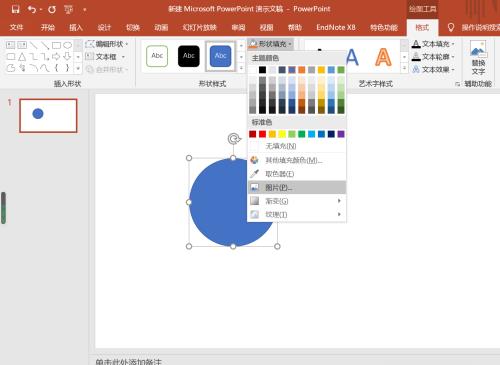Choose Picture (图片) fill option
Viewport: 500px width, 365px height.
click(297, 187)
